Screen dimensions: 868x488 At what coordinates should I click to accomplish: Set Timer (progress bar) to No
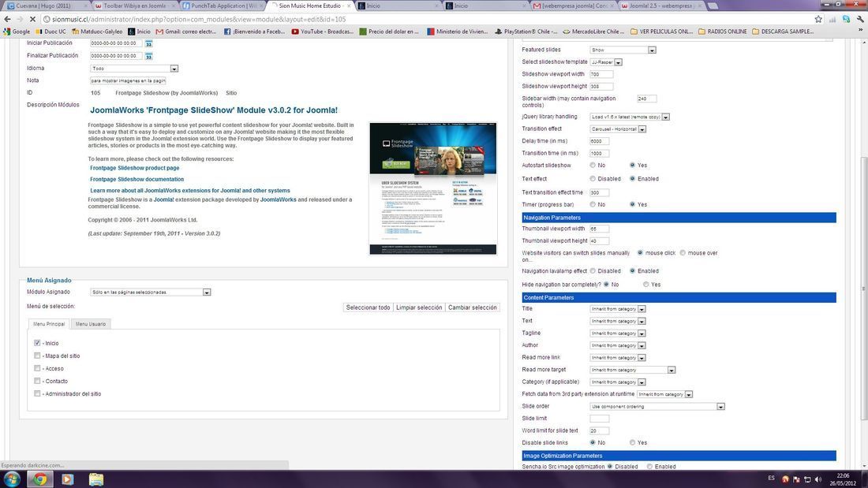point(593,205)
